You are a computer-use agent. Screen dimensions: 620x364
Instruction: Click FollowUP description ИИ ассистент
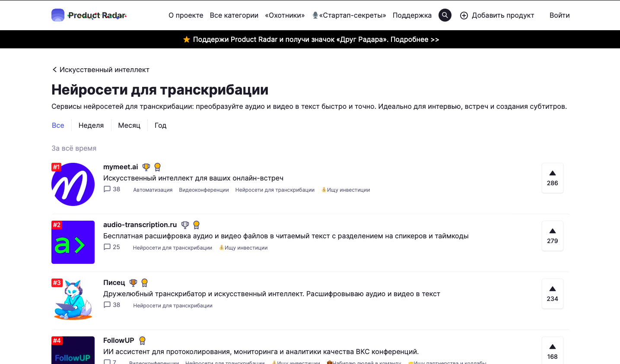point(261,351)
